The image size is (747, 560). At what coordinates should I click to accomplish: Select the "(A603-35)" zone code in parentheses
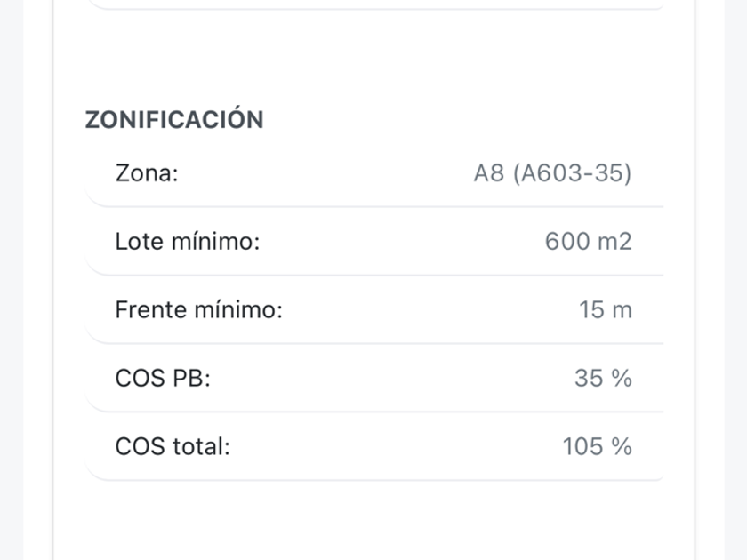[x=572, y=172]
